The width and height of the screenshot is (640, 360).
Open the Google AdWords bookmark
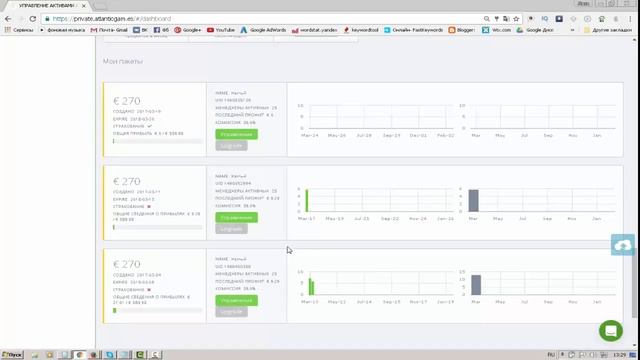point(263,30)
